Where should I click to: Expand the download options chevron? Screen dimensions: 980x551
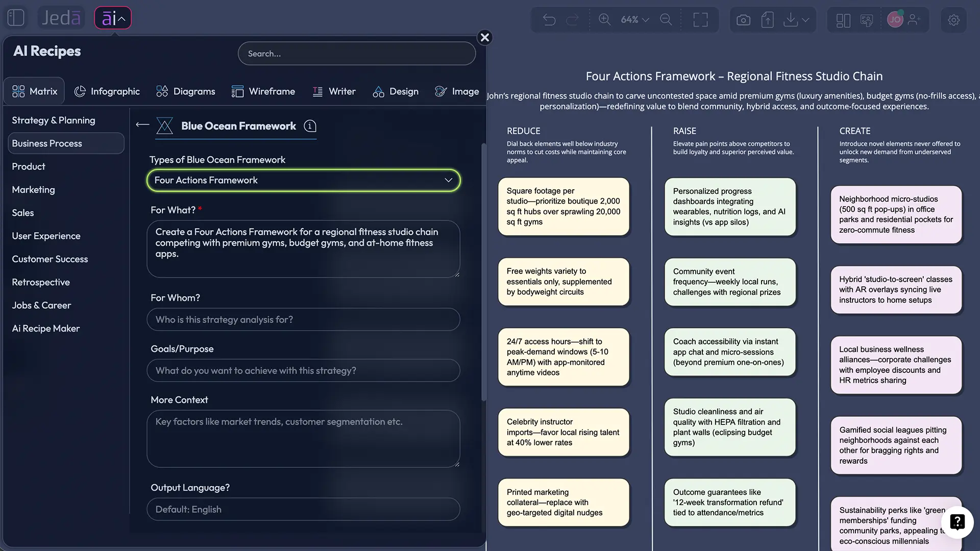pyautogui.click(x=805, y=20)
